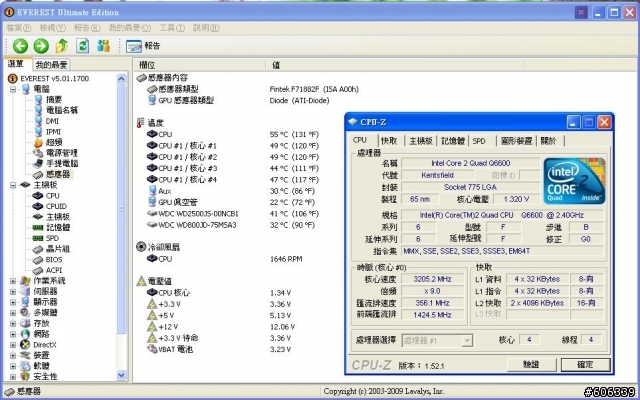
Task: Select the DMI tree item
Action: [x=52, y=121]
